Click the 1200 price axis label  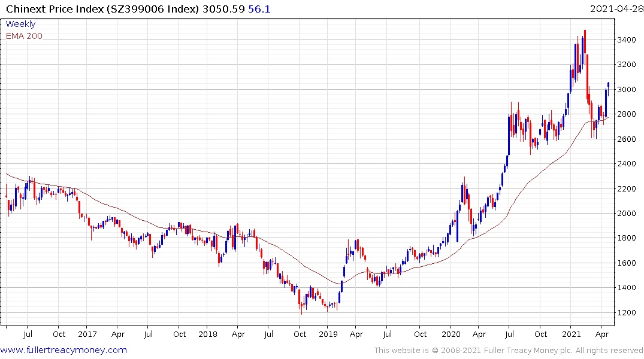(x=627, y=313)
